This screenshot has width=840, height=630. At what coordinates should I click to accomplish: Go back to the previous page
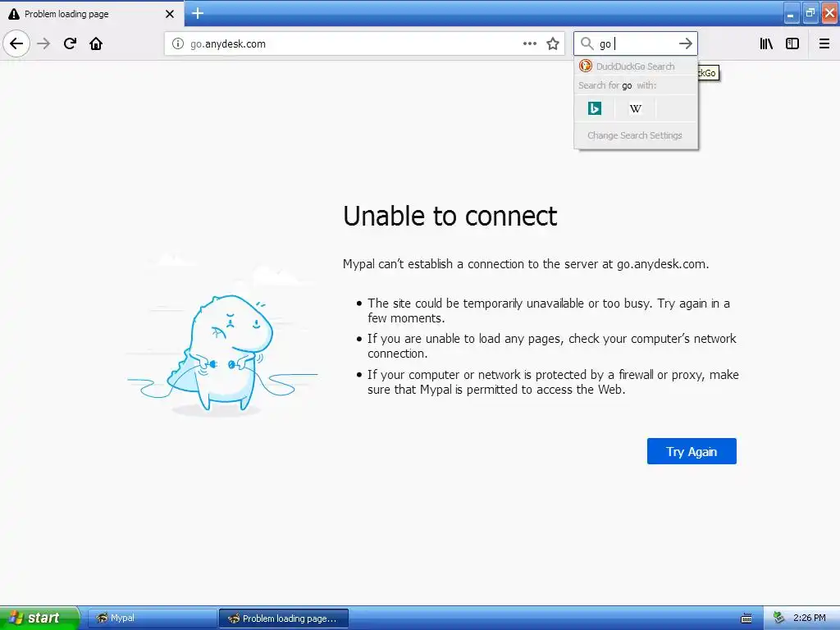click(16, 43)
